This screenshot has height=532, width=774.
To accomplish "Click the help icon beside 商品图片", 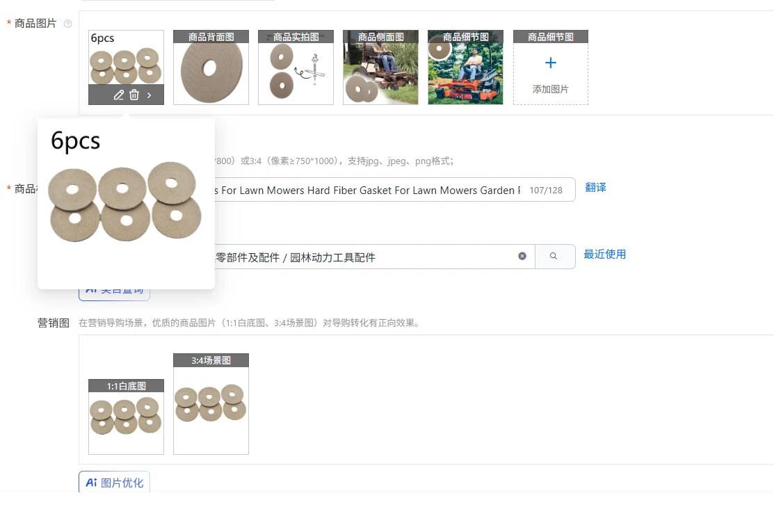I will click(x=68, y=24).
